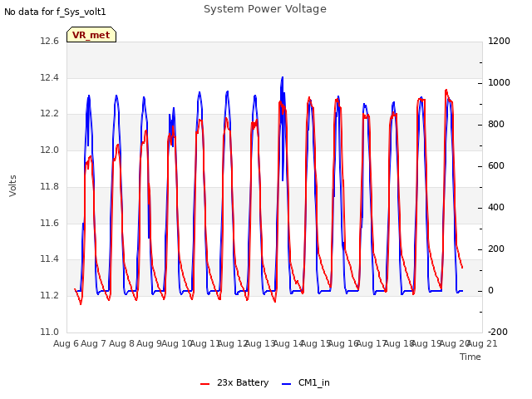Click the VR_met annotation label
Viewport: 532px width, 399px height.
coord(91,35)
